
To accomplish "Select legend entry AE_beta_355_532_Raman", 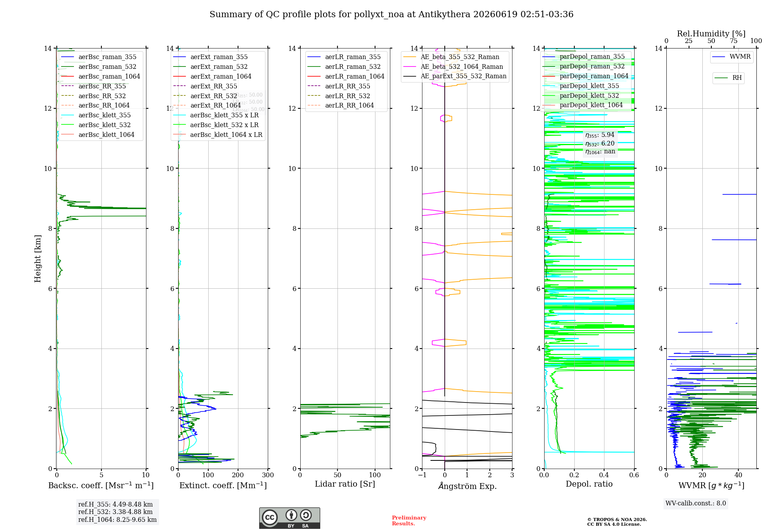I will click(x=451, y=57).
